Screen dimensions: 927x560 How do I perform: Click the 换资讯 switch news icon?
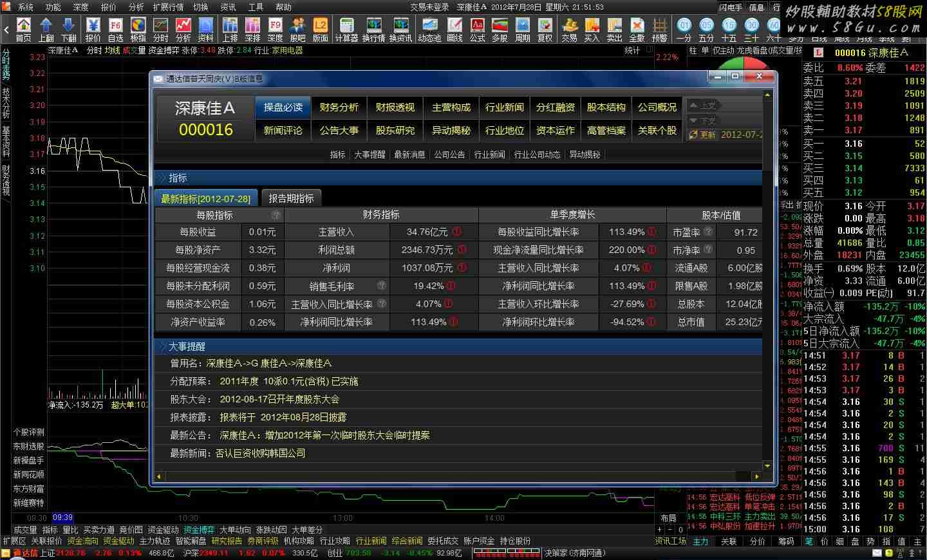400,30
